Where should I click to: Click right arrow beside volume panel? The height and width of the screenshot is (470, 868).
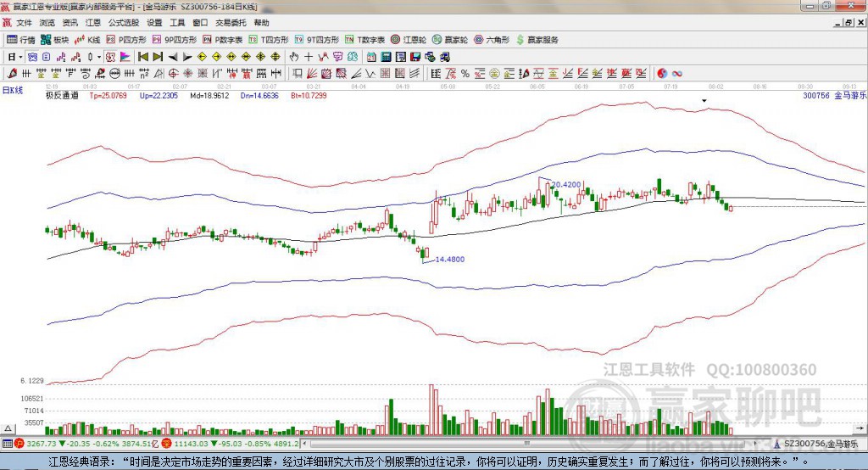point(860,428)
